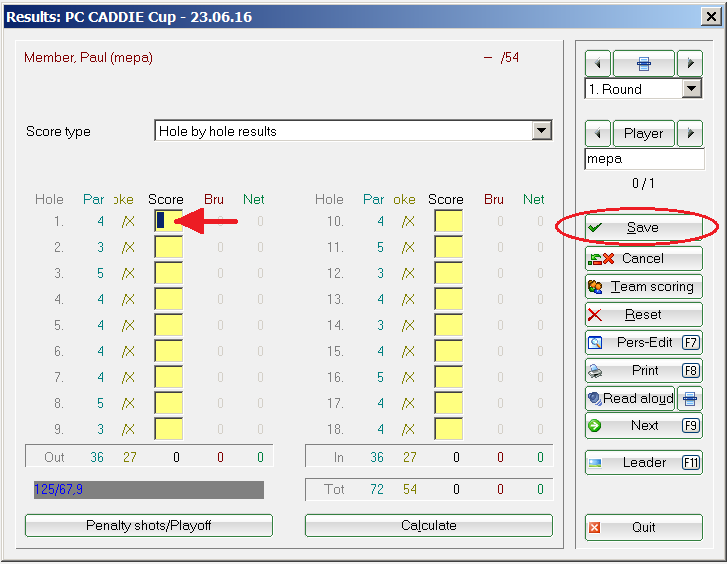Reset the scores
The height and width of the screenshot is (564, 727).
[644, 314]
